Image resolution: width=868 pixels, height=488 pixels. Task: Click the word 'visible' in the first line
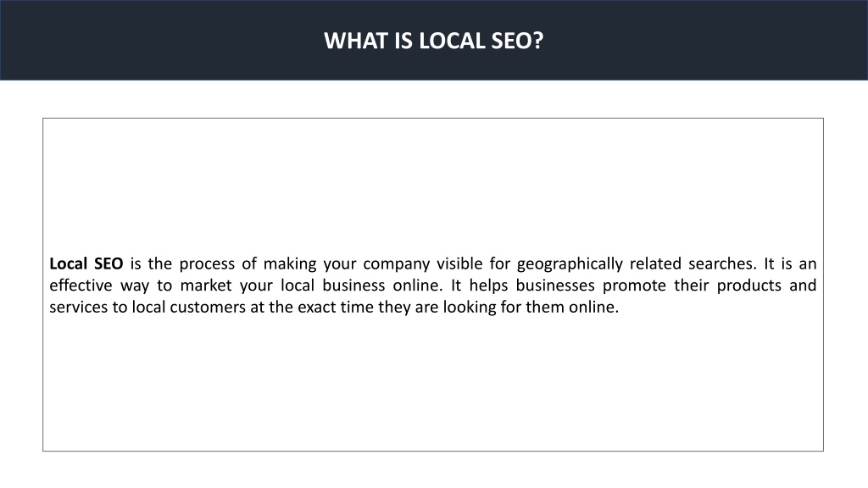click(x=459, y=263)
